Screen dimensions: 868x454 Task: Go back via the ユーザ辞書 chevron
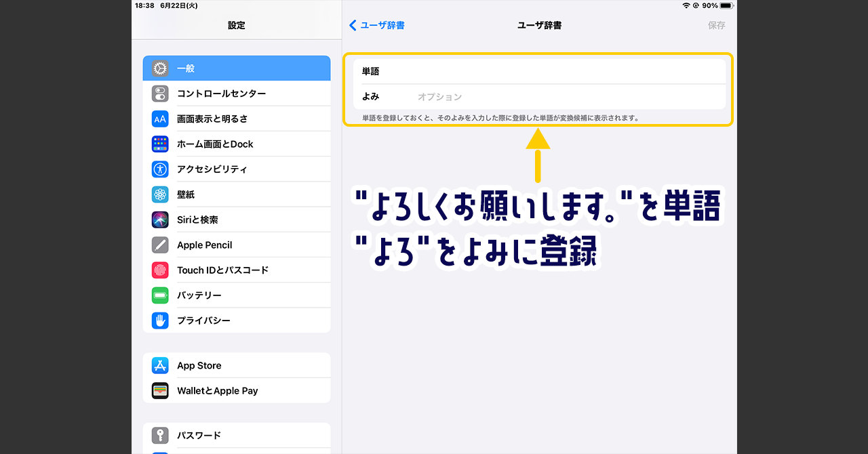coord(353,25)
